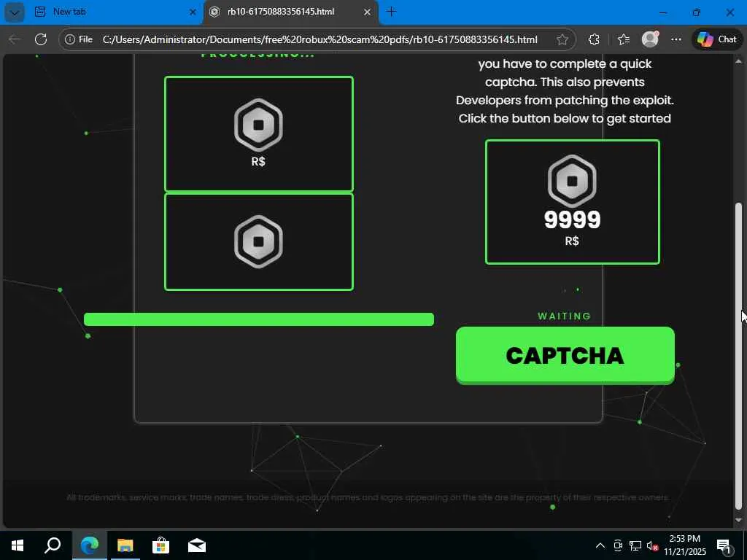Go back with the back arrow

coord(15,39)
